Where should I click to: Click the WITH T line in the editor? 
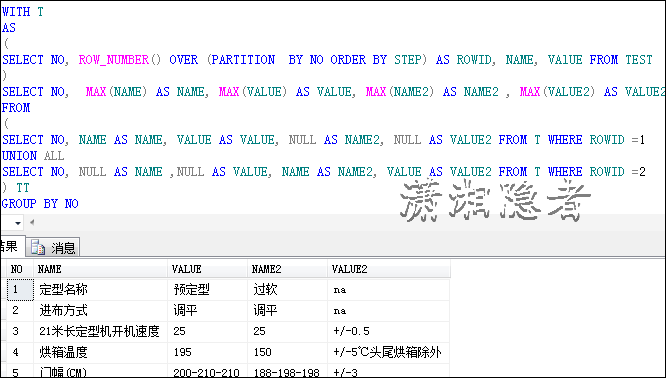click(x=23, y=12)
